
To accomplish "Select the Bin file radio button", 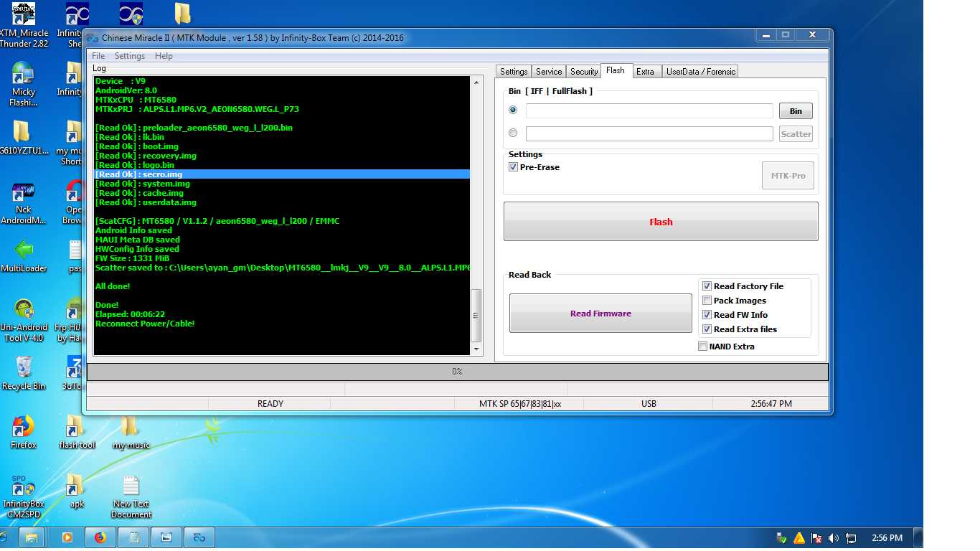I will [x=512, y=110].
